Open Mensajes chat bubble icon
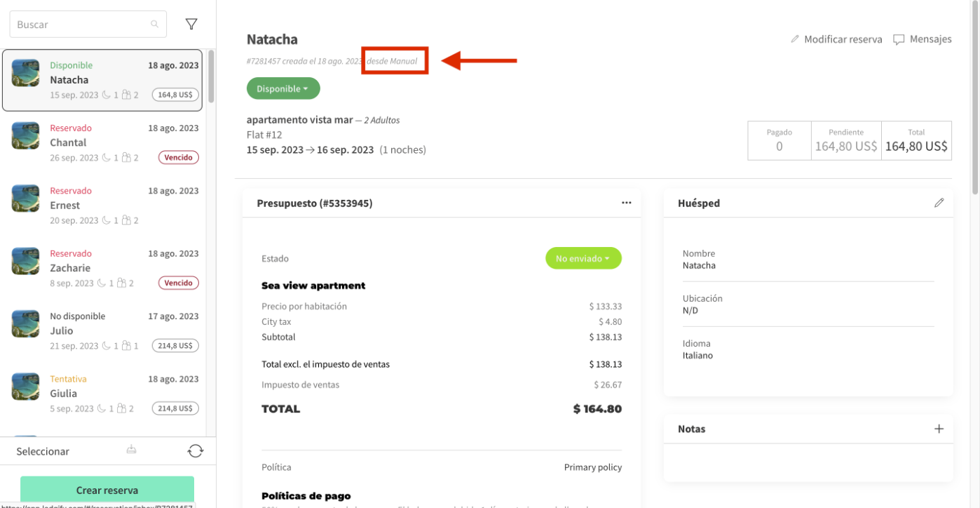The image size is (980, 508). pyautogui.click(x=899, y=40)
